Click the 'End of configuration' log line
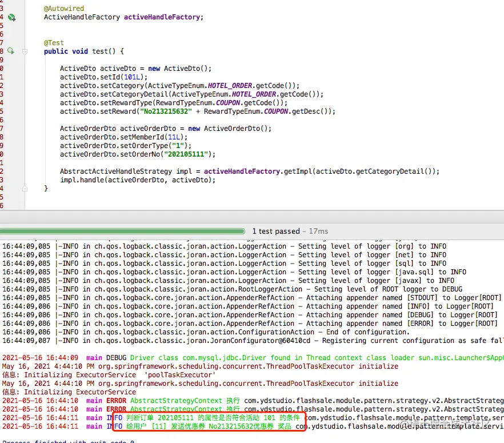 206,332
